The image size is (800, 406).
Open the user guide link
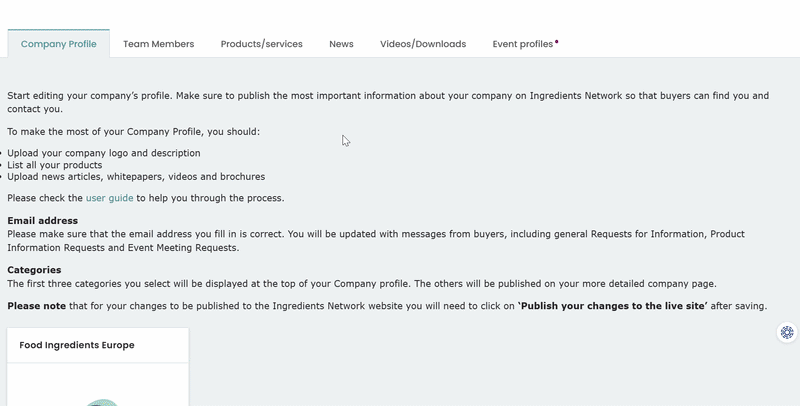pyautogui.click(x=109, y=198)
